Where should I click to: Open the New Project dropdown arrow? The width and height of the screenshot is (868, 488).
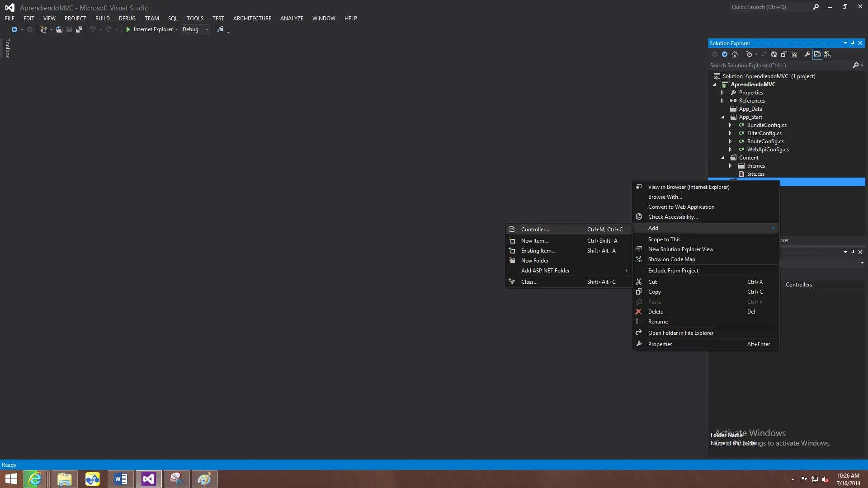click(x=51, y=30)
